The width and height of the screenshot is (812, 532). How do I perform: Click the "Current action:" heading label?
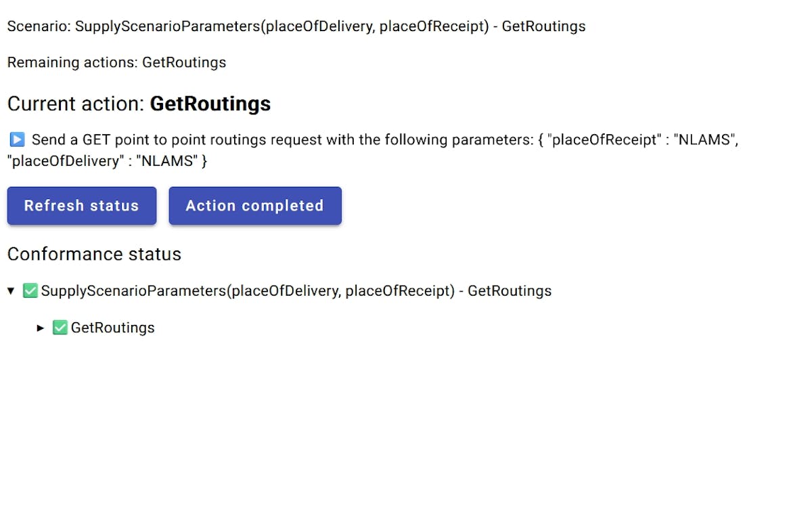click(76, 104)
